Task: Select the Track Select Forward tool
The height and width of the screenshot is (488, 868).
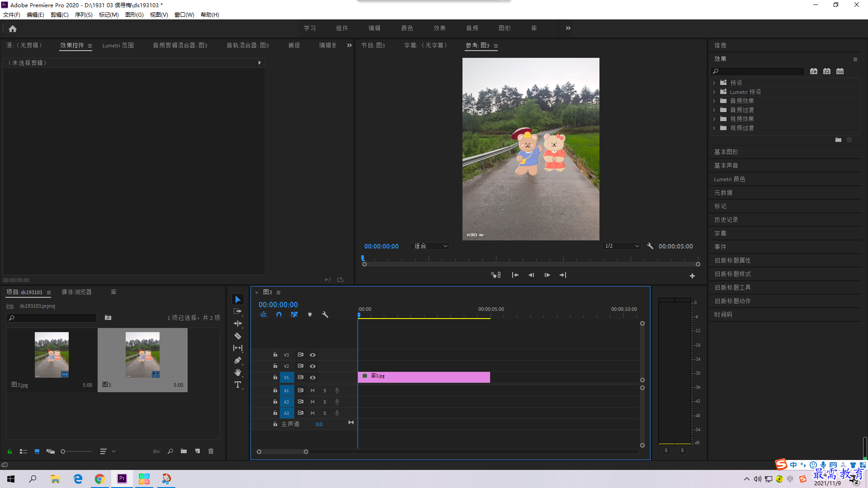Action: coord(238,312)
